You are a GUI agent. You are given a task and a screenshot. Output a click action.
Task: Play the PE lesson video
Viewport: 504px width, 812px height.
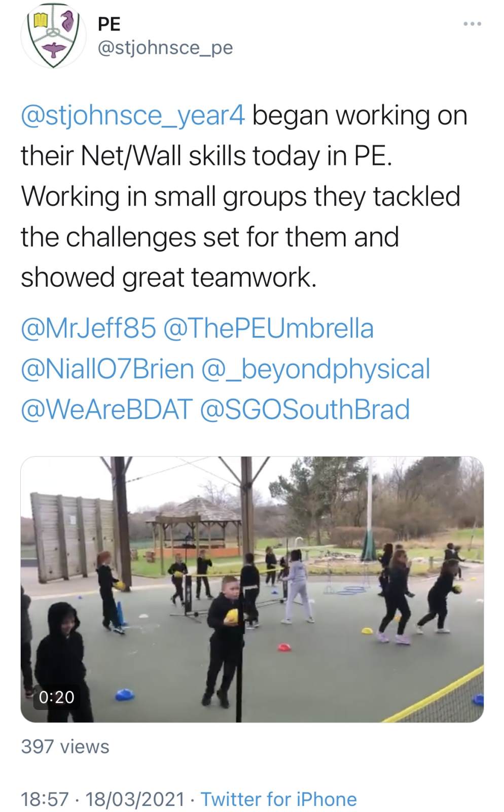[252, 589]
